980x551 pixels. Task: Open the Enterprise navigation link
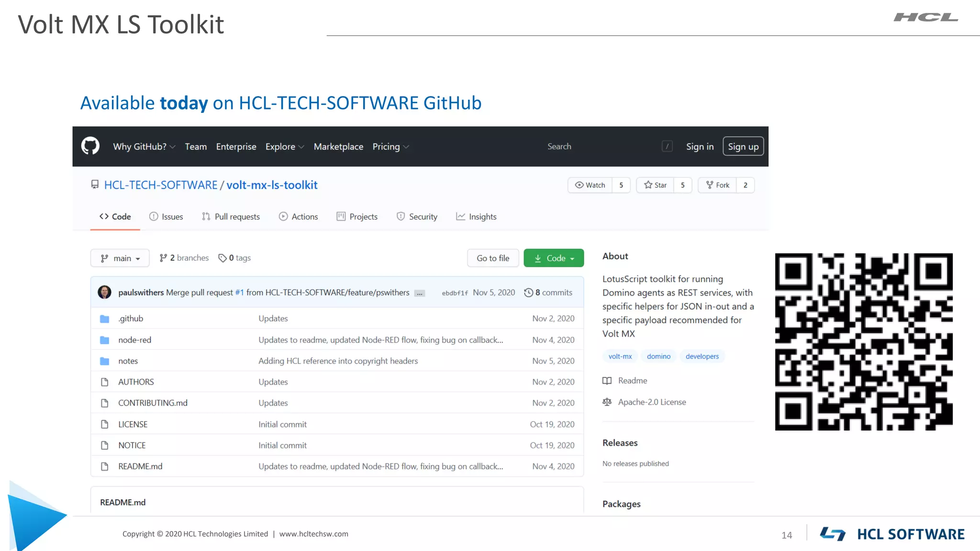[x=236, y=146]
